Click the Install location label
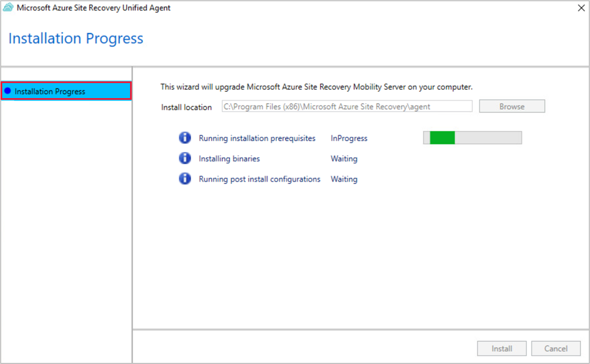This screenshot has height=364, width=590. pos(186,107)
